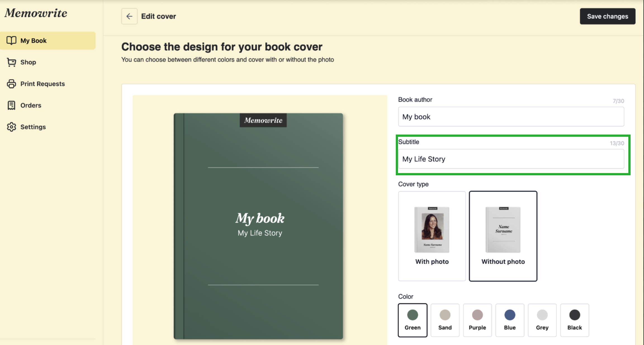Screen dimensions: 644x345
Task: Go to Orders in sidebar
Action: tap(31, 105)
